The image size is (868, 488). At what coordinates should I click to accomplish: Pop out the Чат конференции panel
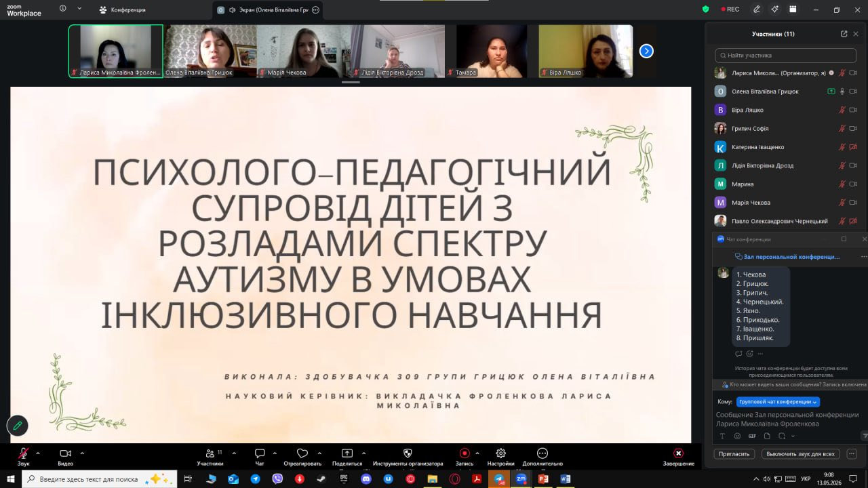coord(844,239)
